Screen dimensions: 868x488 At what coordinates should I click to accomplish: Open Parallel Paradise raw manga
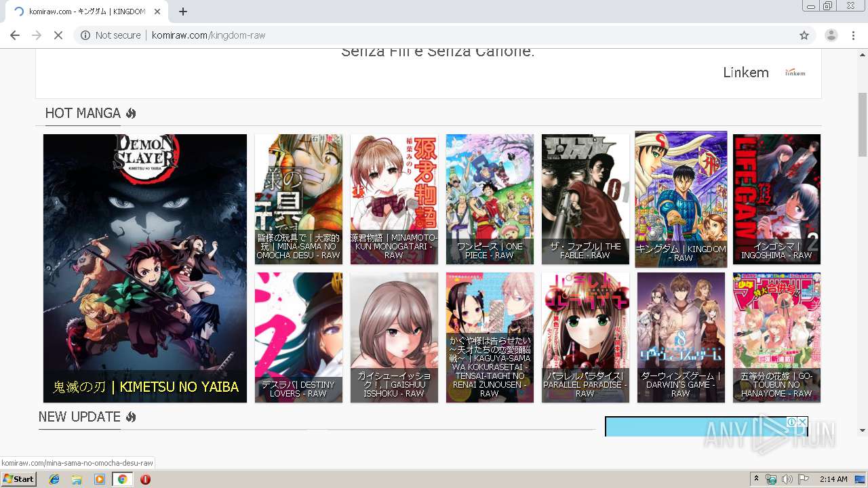(585, 338)
